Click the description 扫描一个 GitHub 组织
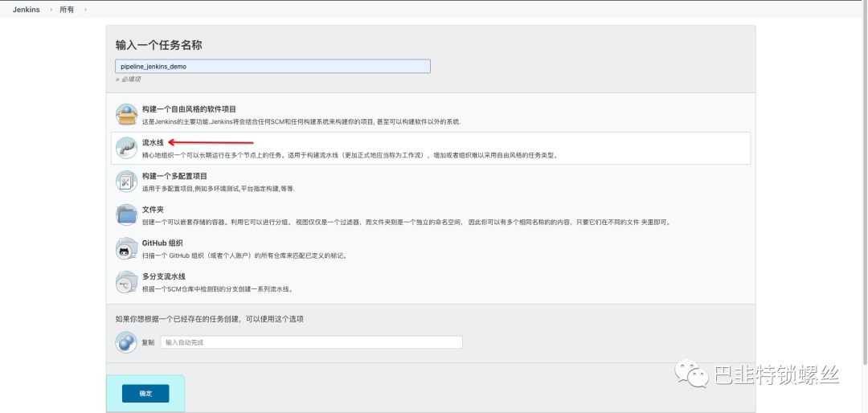868x413 pixels. [x=244, y=256]
